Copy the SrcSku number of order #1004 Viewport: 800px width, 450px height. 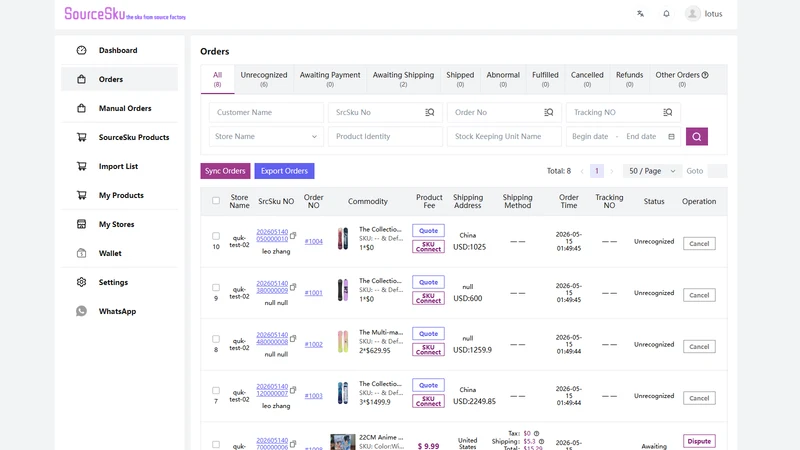click(x=293, y=236)
